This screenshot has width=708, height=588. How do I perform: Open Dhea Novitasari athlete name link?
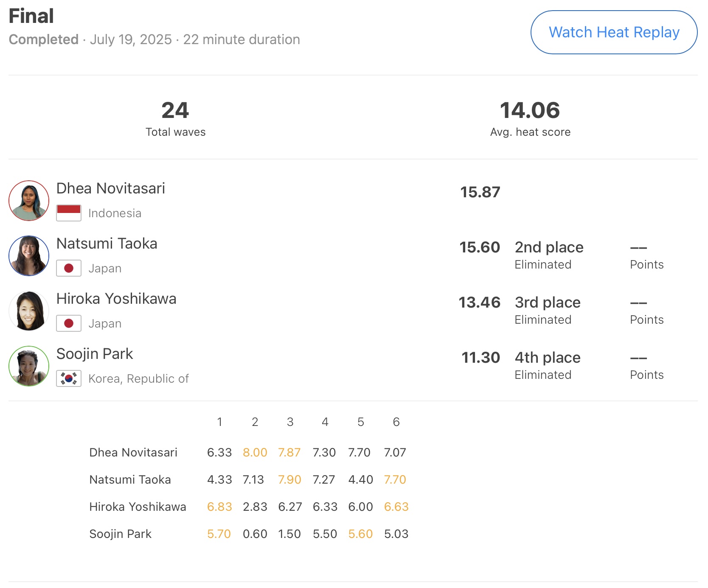pyautogui.click(x=110, y=188)
